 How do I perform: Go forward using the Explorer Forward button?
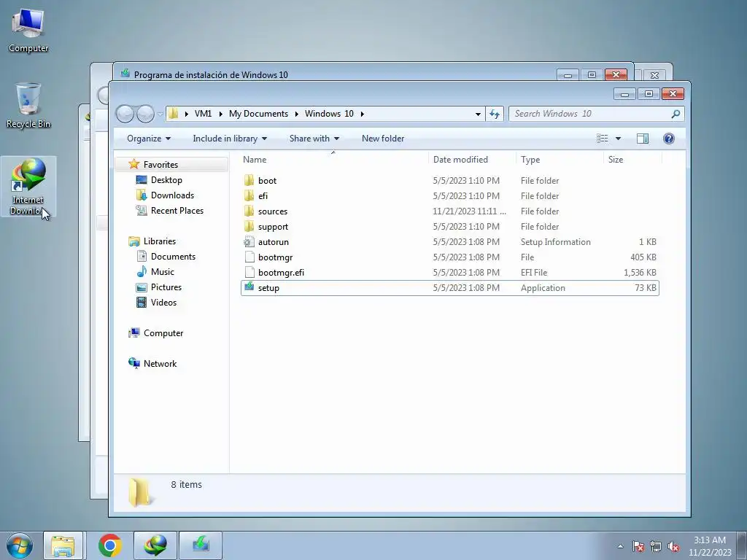tap(145, 114)
